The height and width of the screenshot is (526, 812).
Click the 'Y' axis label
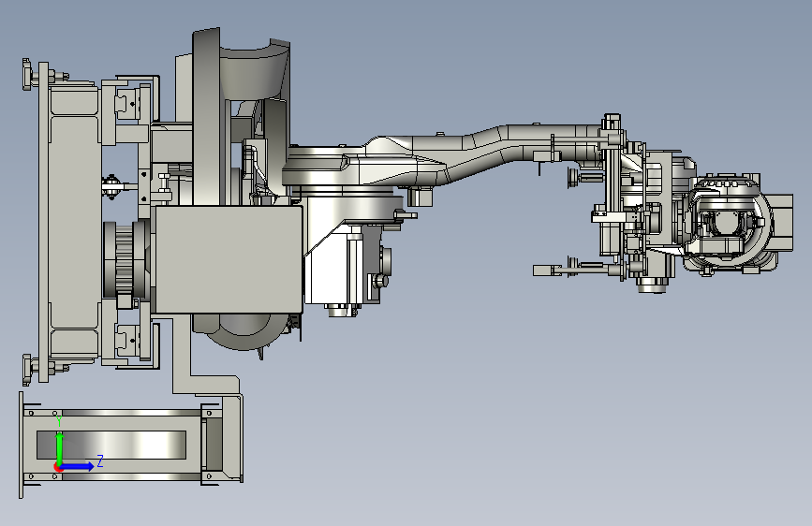click(x=59, y=422)
